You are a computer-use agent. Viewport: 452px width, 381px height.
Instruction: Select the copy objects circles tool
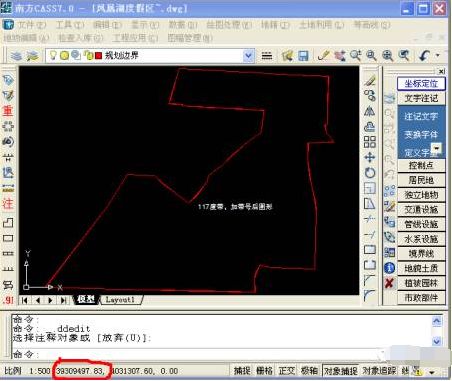(x=370, y=96)
